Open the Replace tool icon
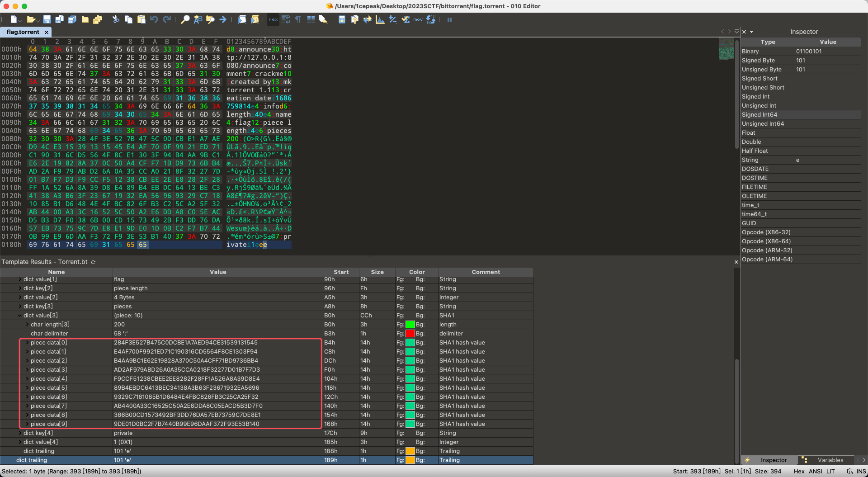Image resolution: width=868 pixels, height=477 pixels. tap(198, 19)
